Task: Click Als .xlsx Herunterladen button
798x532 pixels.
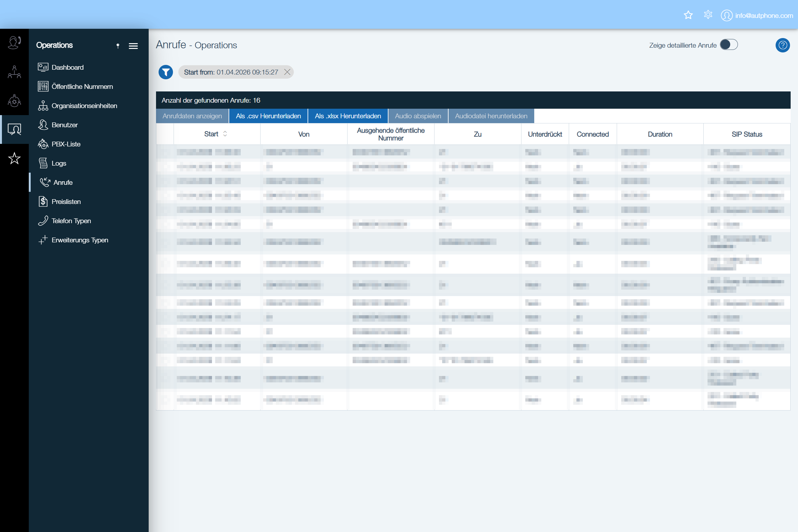Action: (348, 116)
